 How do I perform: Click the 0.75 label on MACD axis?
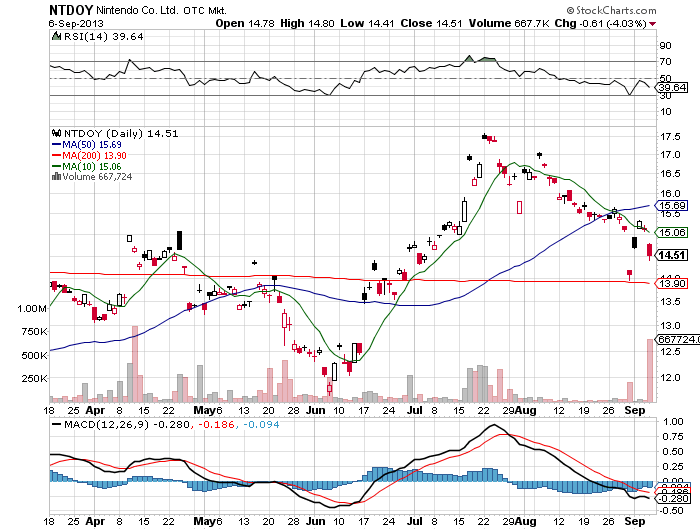click(673, 437)
